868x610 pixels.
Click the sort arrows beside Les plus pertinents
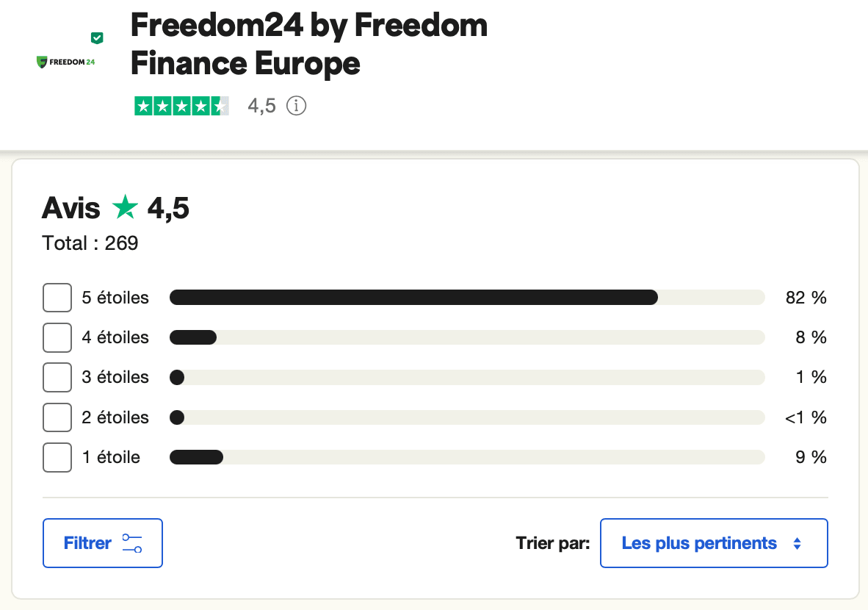click(x=799, y=543)
